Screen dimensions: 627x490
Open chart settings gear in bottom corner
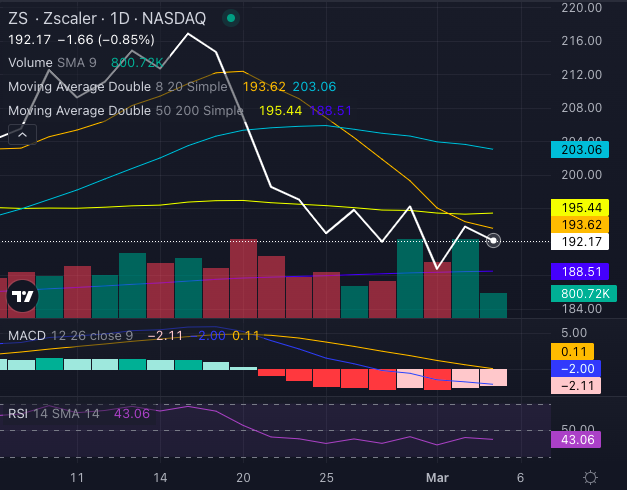pyautogui.click(x=591, y=477)
